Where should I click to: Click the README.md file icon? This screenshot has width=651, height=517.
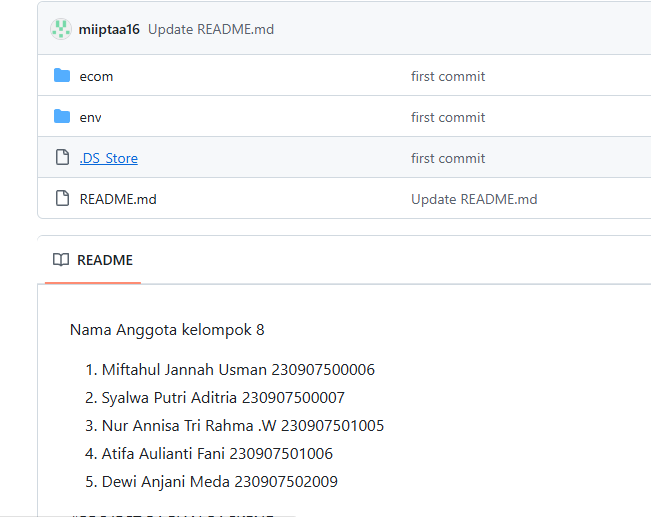tap(62, 199)
